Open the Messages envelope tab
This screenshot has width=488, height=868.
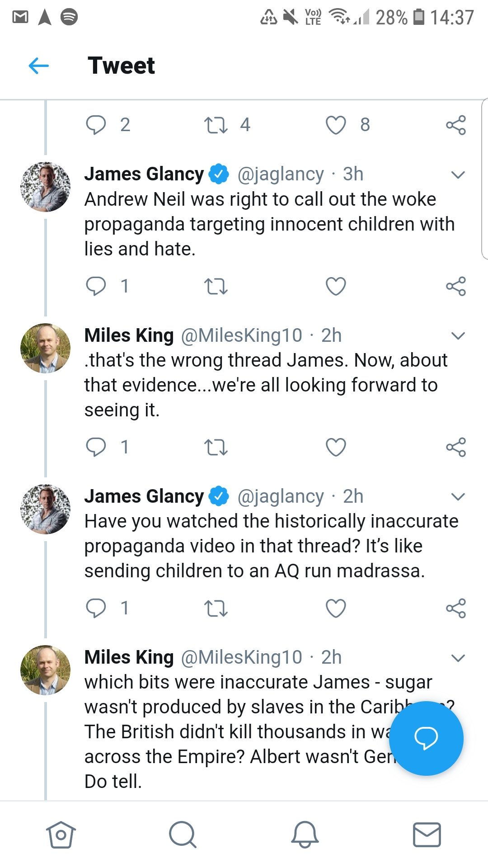(427, 834)
